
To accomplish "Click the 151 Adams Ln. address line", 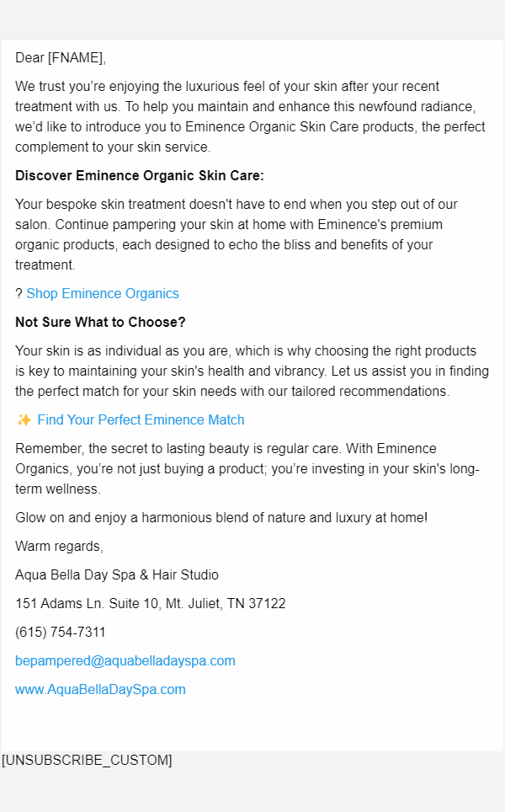I will (151, 604).
